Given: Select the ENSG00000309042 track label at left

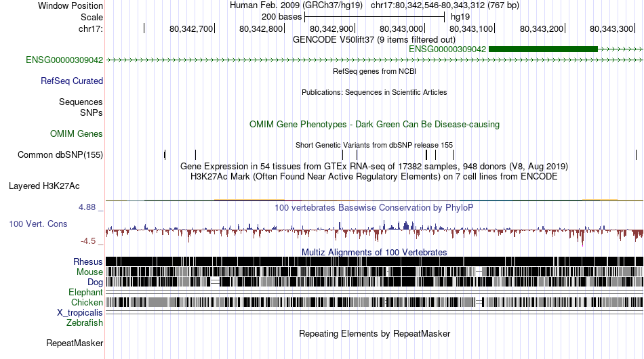Looking at the screenshot, I should point(64,60).
